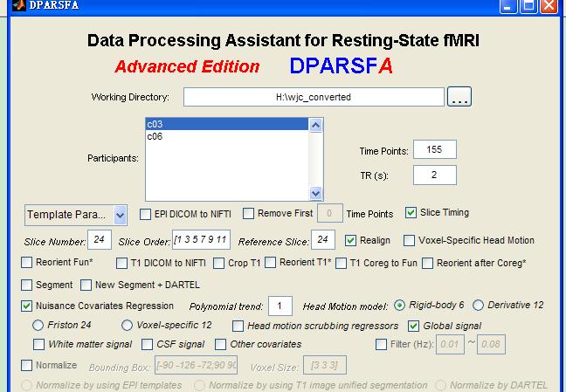This screenshot has width=566, height=392.
Task: Click the Reference Slice input field
Action: click(x=322, y=240)
